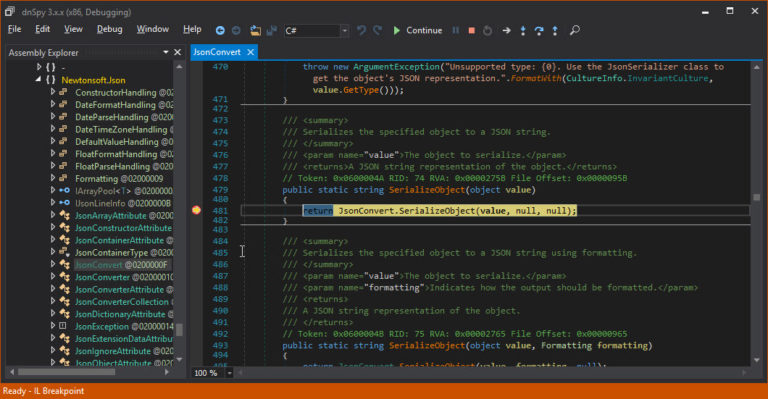
Task: Click the code editor vertical scrollbar thumb
Action: (x=757, y=197)
